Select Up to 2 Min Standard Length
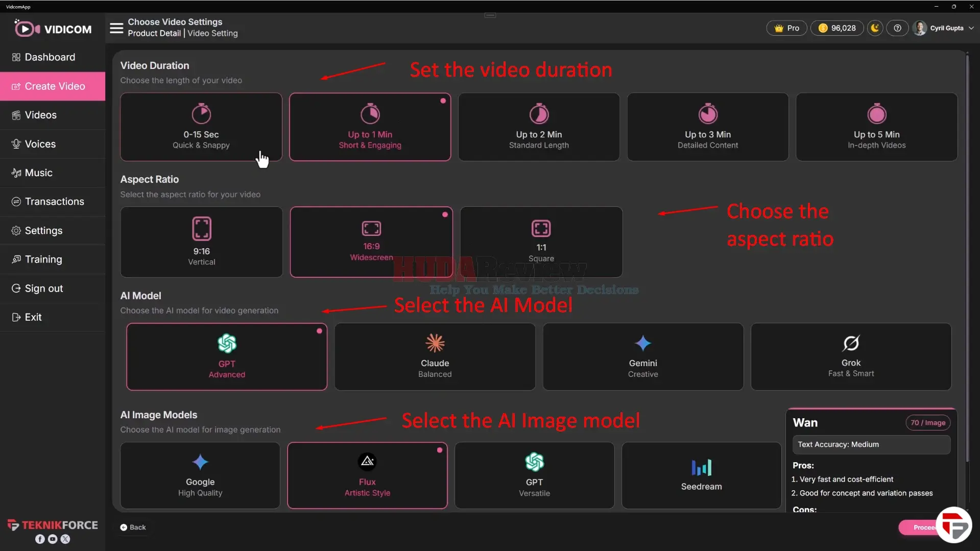This screenshot has width=980, height=551. click(539, 127)
